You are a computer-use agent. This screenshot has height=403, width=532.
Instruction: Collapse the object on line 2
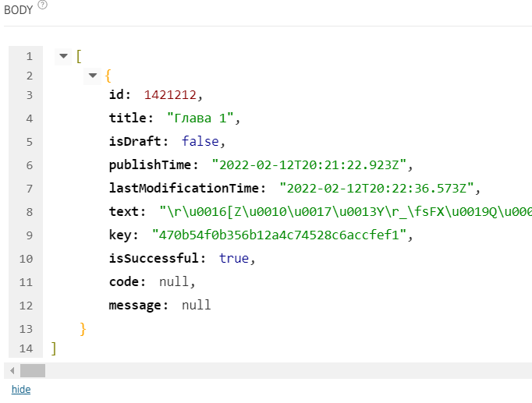click(x=93, y=76)
